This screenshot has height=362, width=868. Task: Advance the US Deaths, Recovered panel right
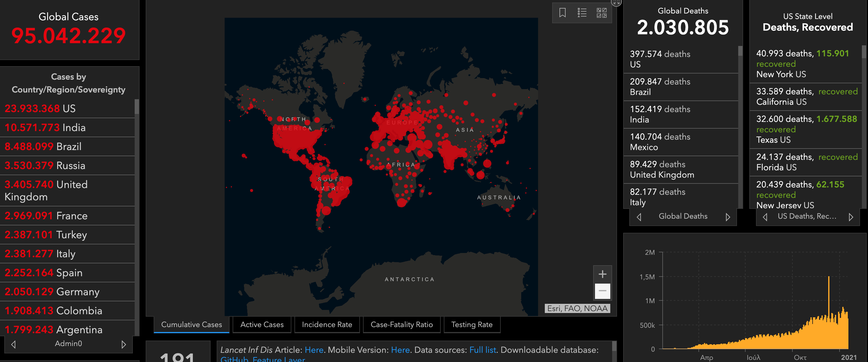click(851, 217)
